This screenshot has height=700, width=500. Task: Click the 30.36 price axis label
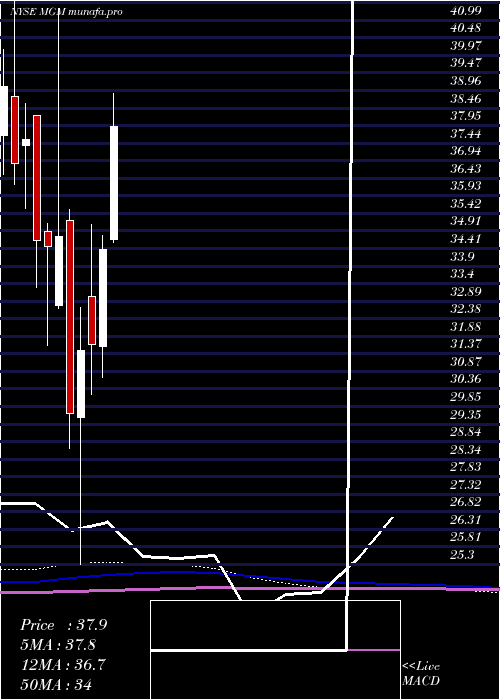466,379
